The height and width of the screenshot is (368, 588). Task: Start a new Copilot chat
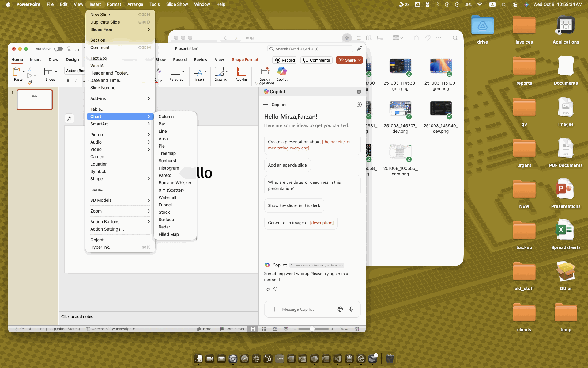click(x=359, y=105)
